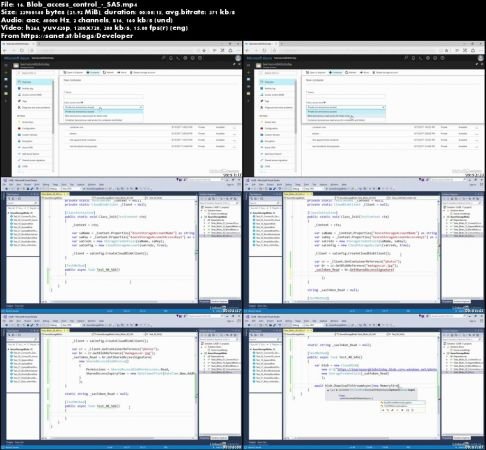The height and width of the screenshot is (450, 486).
Task: Click Microsoft Azure logo in top-left frame
Action: point(17,58)
